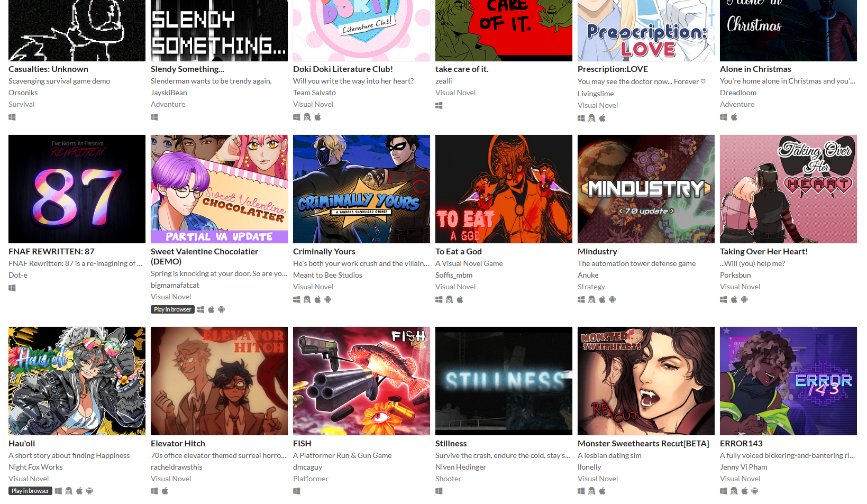Click the Windows icon under Stillness
The width and height of the screenshot is (867, 504).
click(439, 491)
